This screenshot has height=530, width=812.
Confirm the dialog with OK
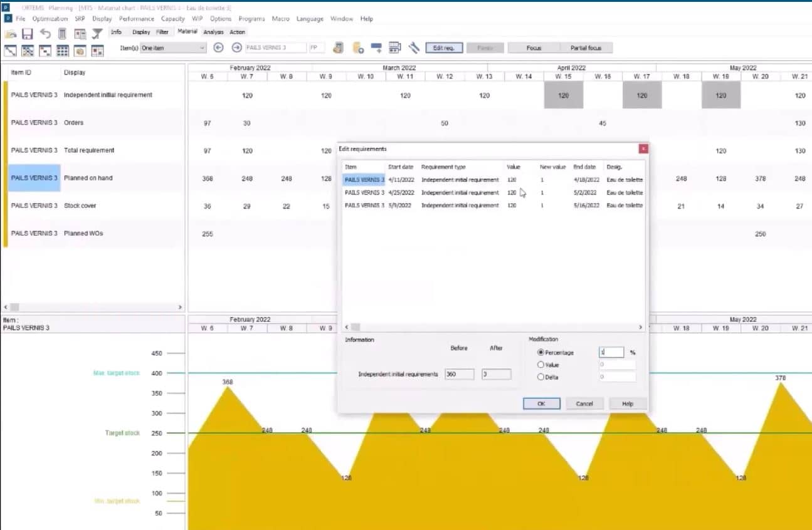click(541, 404)
